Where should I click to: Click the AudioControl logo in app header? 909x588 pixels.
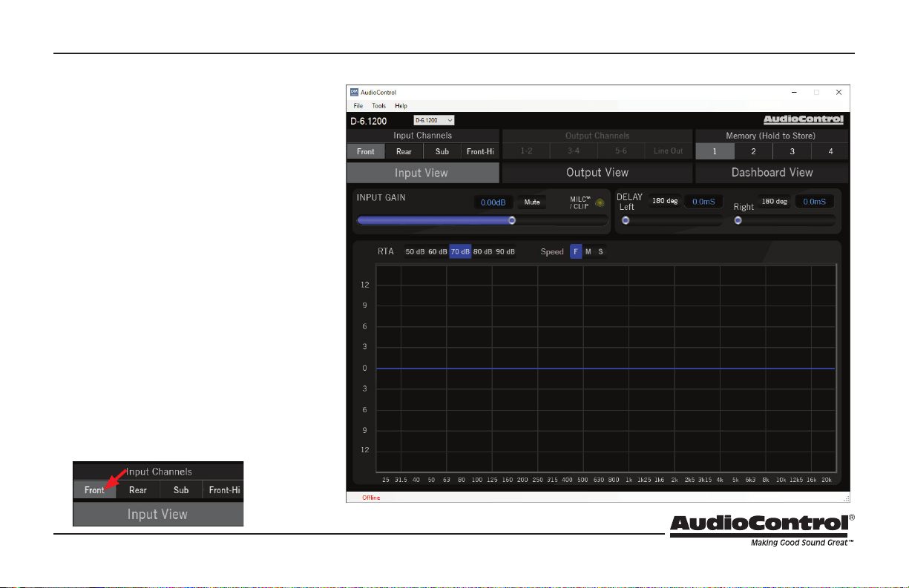tap(804, 119)
